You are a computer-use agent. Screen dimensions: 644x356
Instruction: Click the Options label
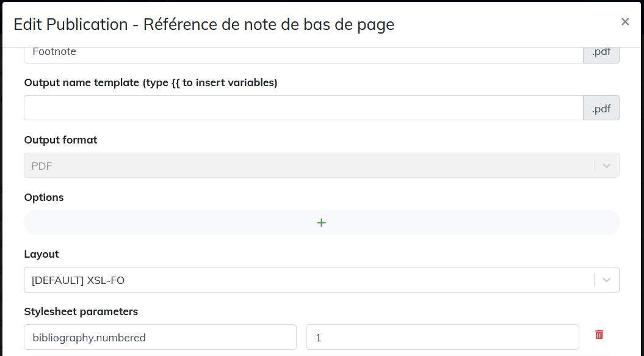pos(44,197)
